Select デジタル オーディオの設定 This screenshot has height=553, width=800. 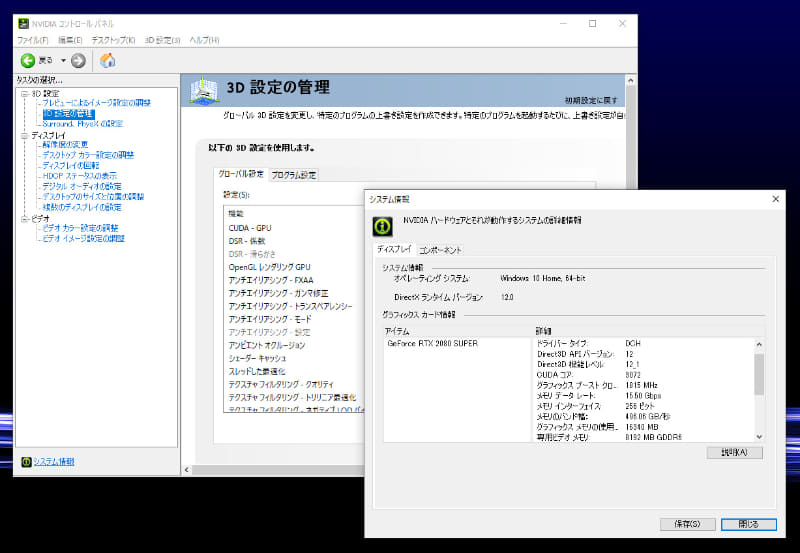pyautogui.click(x=82, y=186)
